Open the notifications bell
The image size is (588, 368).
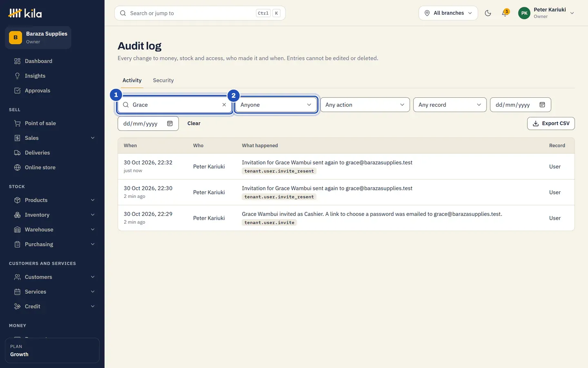[505, 13]
